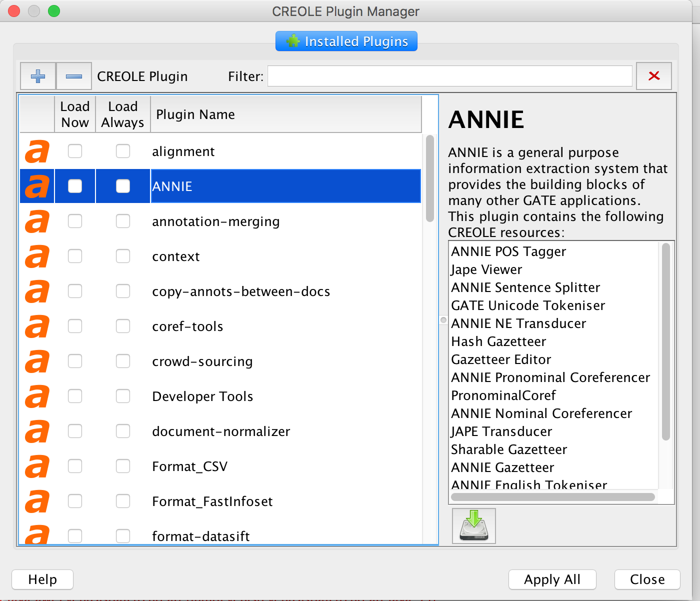Enable Load Always for annotation-merging
The width and height of the screenshot is (700, 601).
coord(123,221)
